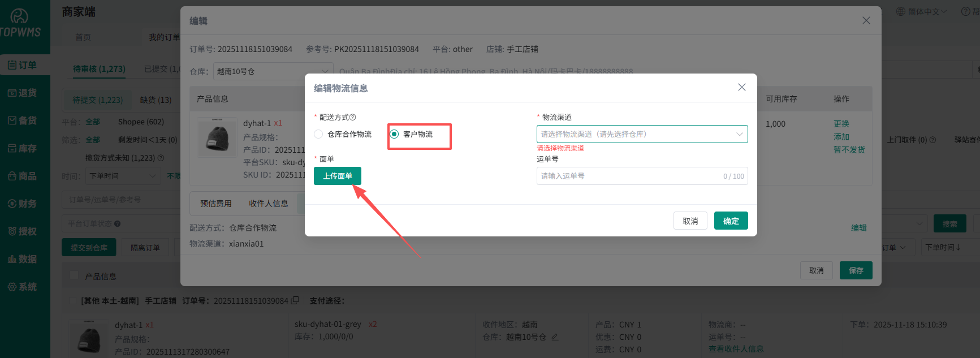Select the 仓库合作物流 radio option

[318, 134]
